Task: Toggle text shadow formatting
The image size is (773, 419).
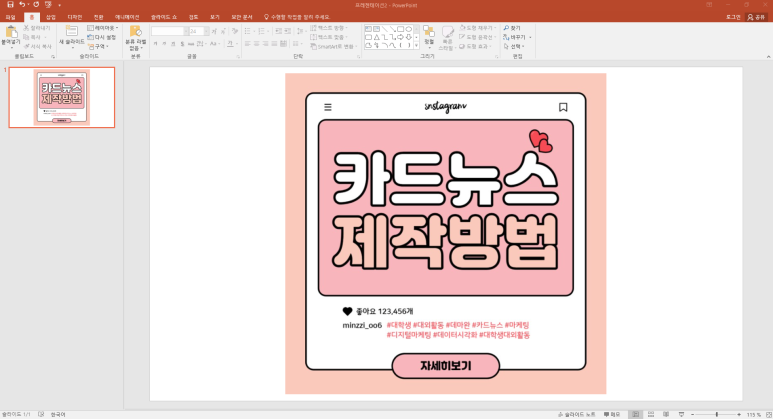Action: point(182,44)
